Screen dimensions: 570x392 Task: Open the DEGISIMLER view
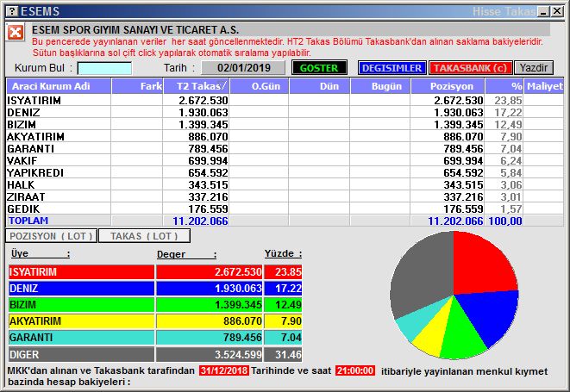pyautogui.click(x=391, y=67)
